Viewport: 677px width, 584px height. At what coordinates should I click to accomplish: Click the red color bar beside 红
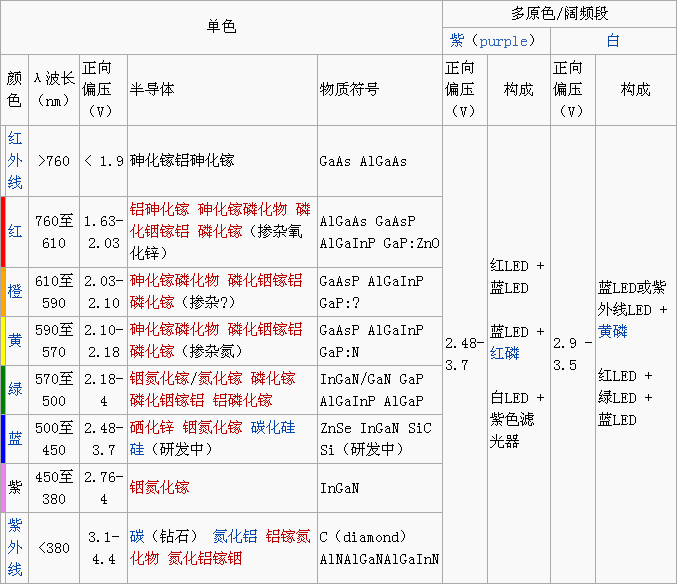(x=3, y=232)
